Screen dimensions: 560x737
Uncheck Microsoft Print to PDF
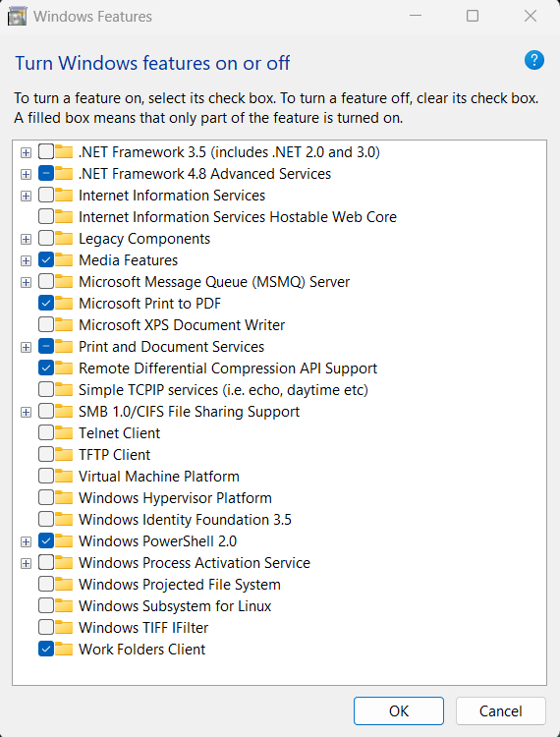pos(46,304)
